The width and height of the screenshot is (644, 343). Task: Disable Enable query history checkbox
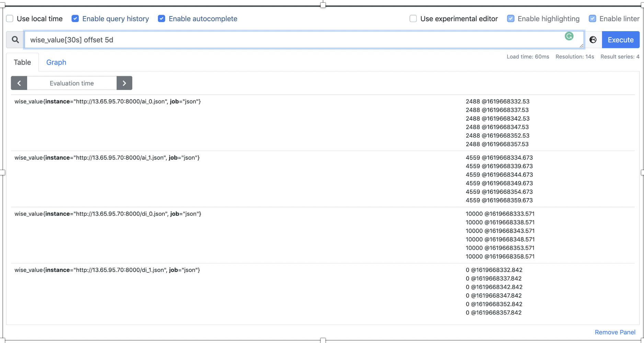tap(75, 19)
